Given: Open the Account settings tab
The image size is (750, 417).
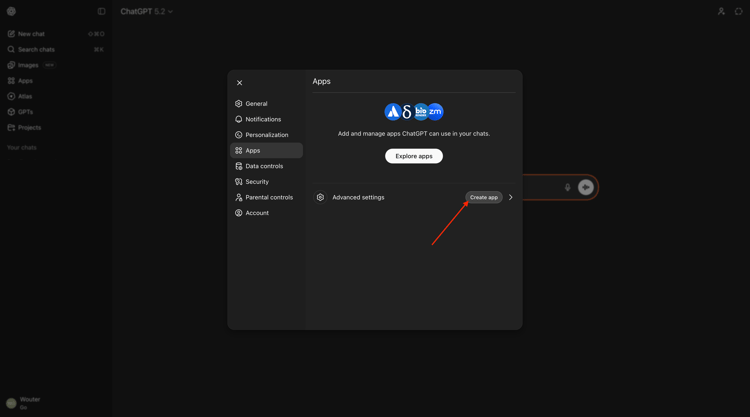Looking at the screenshot, I should pyautogui.click(x=266, y=213).
